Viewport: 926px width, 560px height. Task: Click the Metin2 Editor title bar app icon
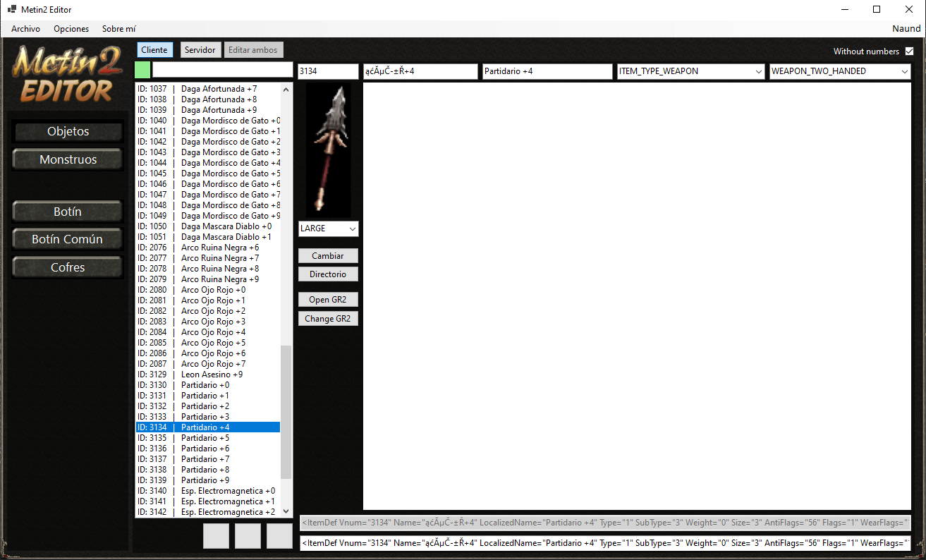click(12, 10)
